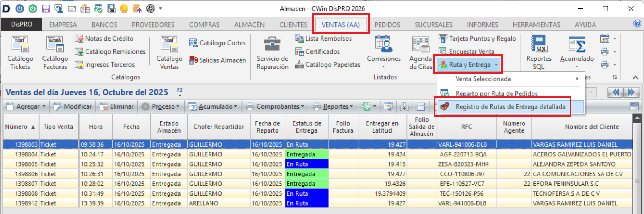Go to previous day with double-left arrow
Screen dimensions: 644x214
615,92
